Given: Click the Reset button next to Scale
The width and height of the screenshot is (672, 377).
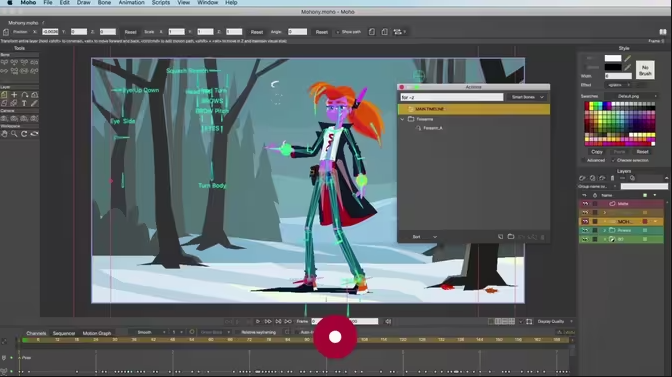Looking at the screenshot, I should click(x=257, y=32).
